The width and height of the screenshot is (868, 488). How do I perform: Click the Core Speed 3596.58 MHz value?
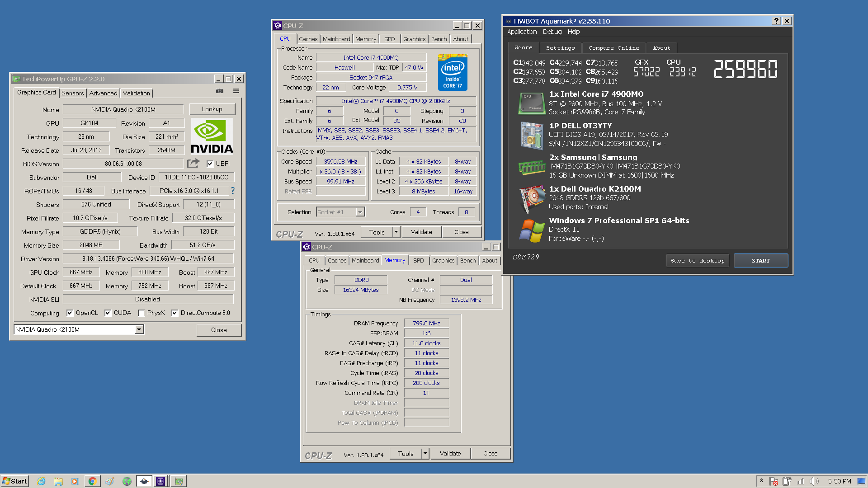click(x=340, y=161)
